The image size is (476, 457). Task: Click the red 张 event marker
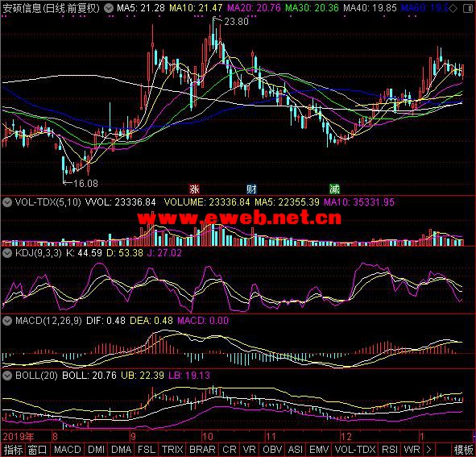[194, 189]
